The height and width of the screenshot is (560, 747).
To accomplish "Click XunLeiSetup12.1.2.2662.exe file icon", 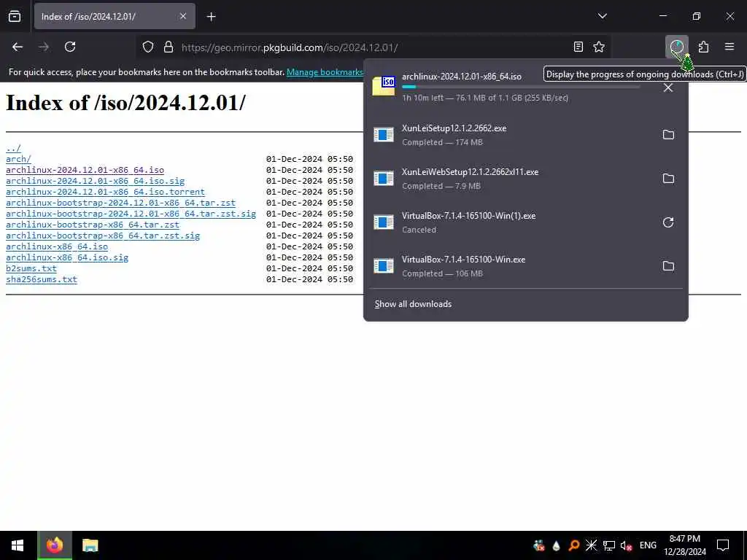I will (384, 135).
